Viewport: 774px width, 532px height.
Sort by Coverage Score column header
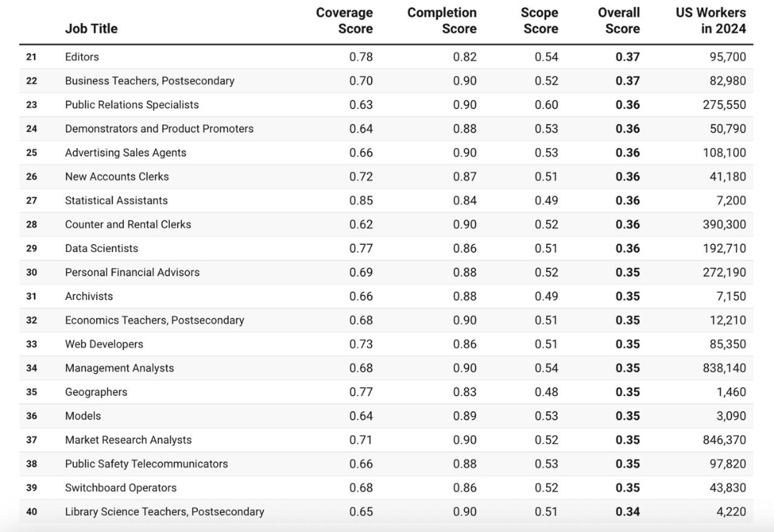[345, 21]
